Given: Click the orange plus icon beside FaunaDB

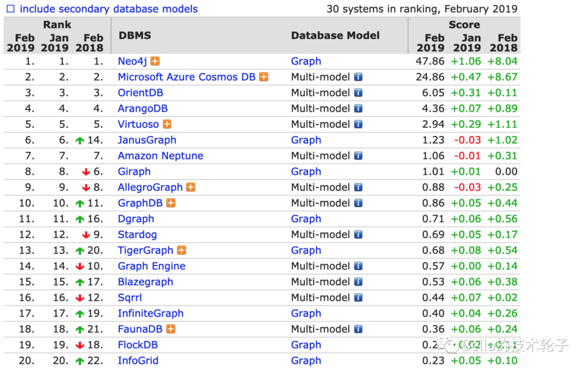Looking at the screenshot, I should point(170,329).
